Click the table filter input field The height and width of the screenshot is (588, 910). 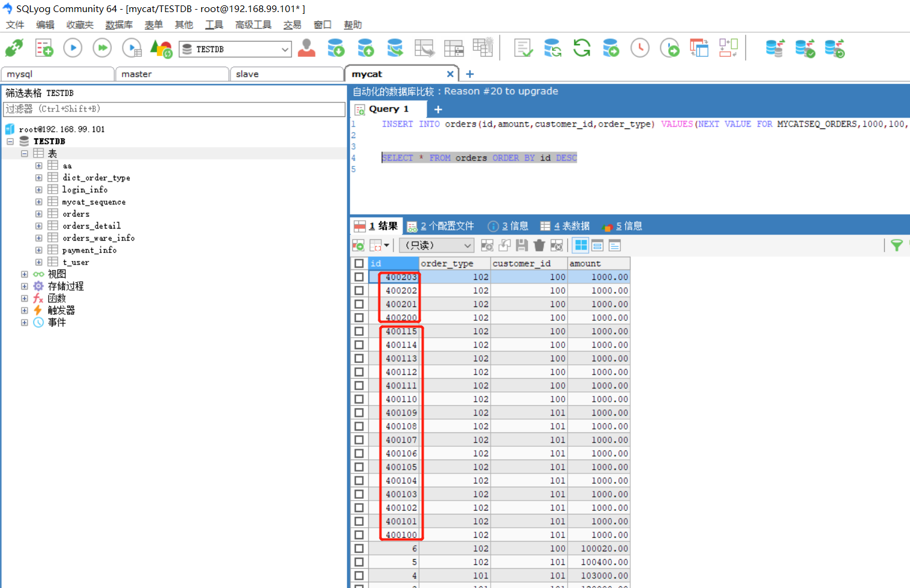pos(174,109)
